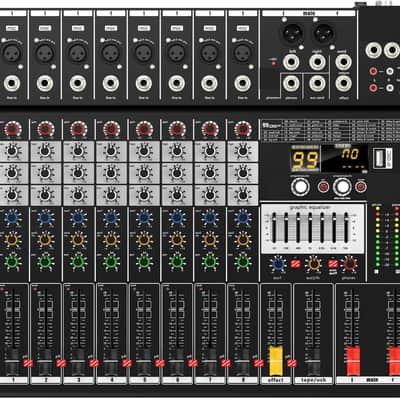Click the channel 6 green pan knob
Image resolution: width=400 pixels, height=400 pixels.
pos(177,262)
